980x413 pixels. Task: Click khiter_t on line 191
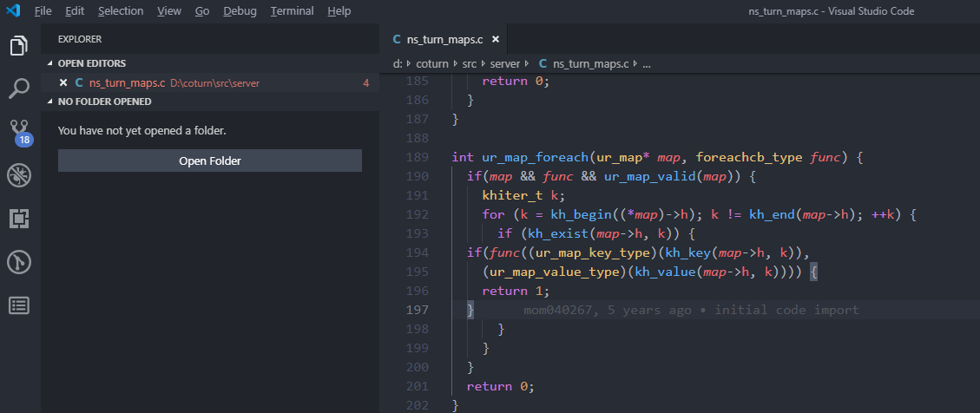tap(512, 195)
